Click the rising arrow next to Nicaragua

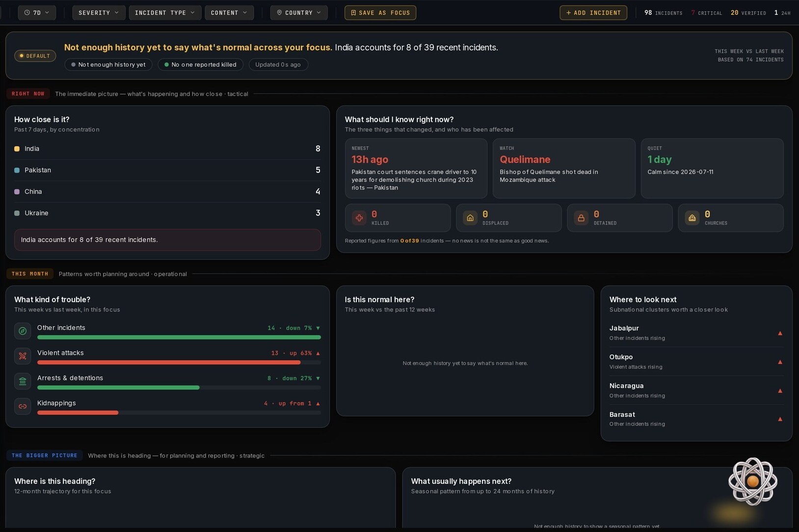pyautogui.click(x=780, y=391)
